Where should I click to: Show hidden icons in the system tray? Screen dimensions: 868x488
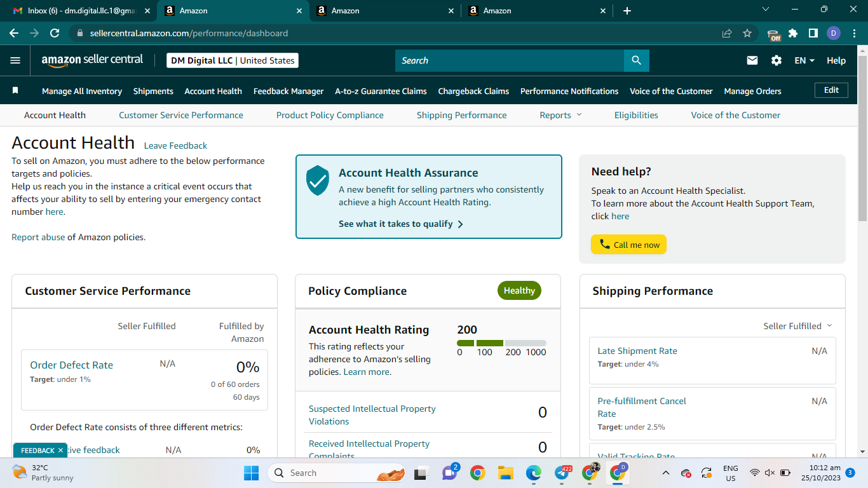click(665, 473)
